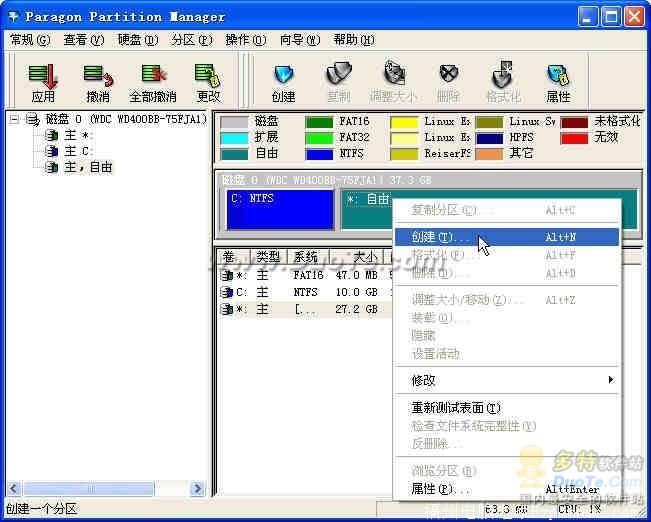Open the 操作(O) menu
The height and width of the screenshot is (522, 651).
[245, 40]
